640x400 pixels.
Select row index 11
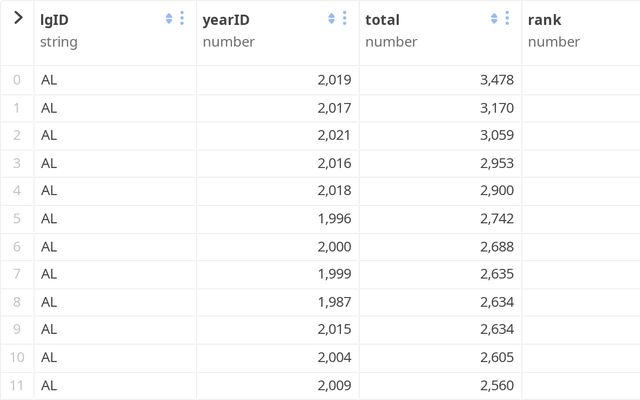click(17, 385)
